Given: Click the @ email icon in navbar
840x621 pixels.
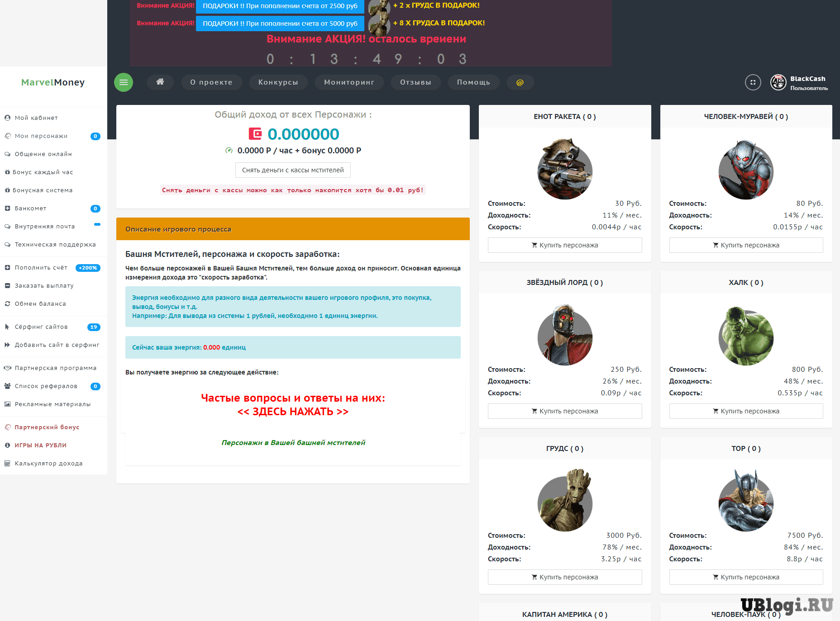Looking at the screenshot, I should tap(520, 82).
